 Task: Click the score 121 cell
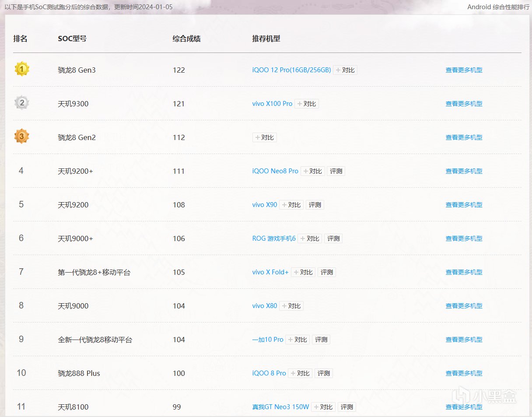point(179,104)
